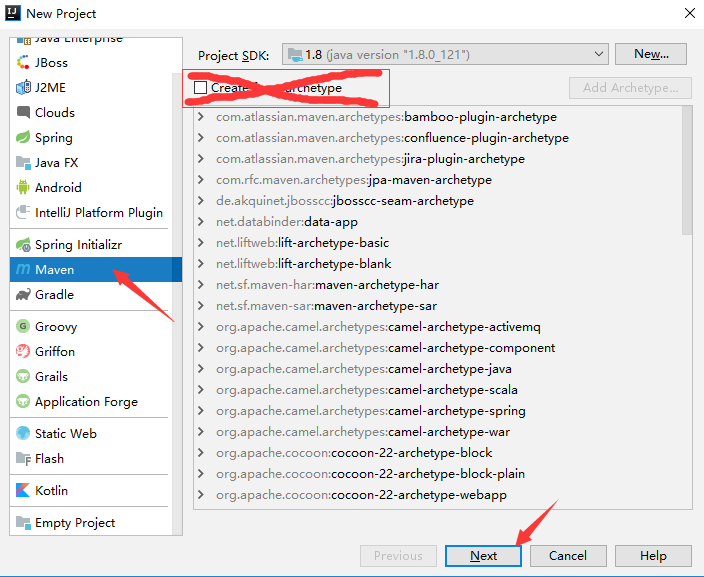The width and height of the screenshot is (704, 577).
Task: Expand the lift-archetype-basic entry
Action: tap(201, 242)
